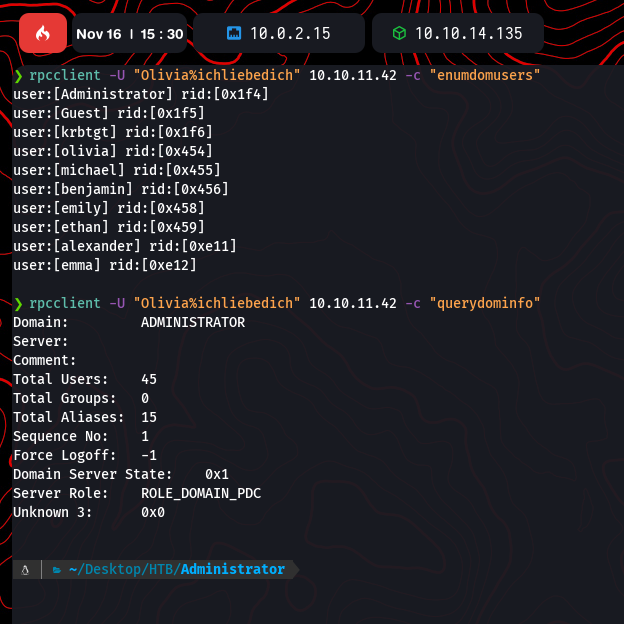Click the Domain value ADMINISTRATOR

click(192, 322)
